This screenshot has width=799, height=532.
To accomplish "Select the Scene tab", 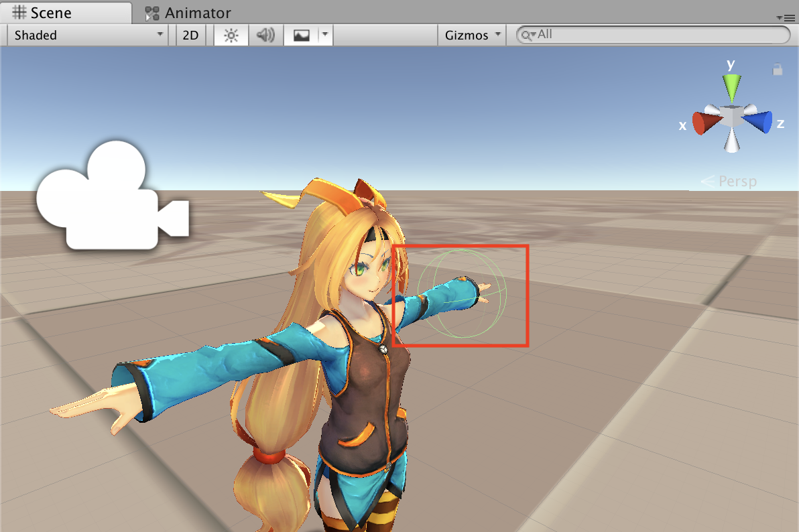I will coord(42,13).
